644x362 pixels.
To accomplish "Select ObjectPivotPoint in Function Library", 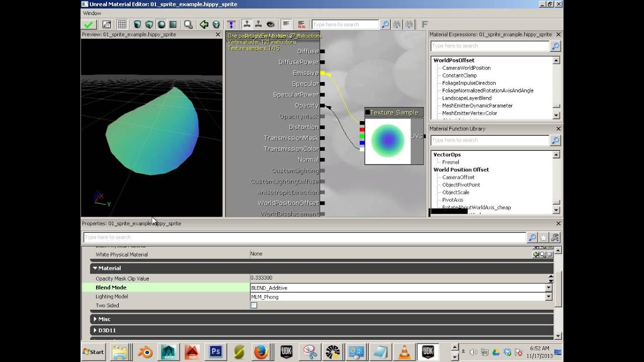I will tap(461, 185).
